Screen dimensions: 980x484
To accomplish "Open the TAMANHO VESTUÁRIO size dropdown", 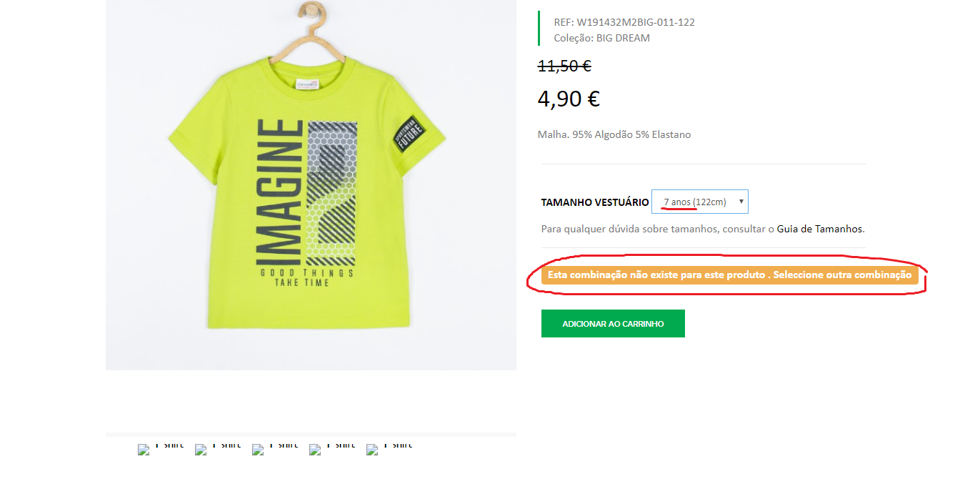I will (700, 202).
